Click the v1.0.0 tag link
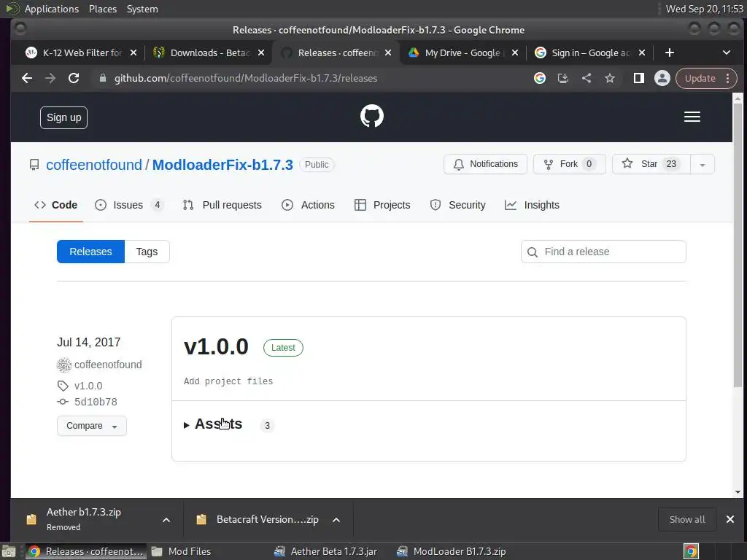This screenshot has height=560, width=747. click(x=88, y=386)
